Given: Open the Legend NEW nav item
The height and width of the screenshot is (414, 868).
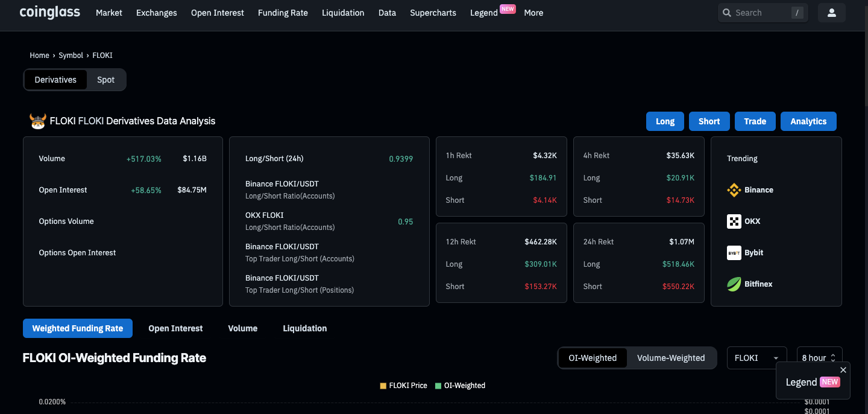Looking at the screenshot, I should (x=492, y=12).
